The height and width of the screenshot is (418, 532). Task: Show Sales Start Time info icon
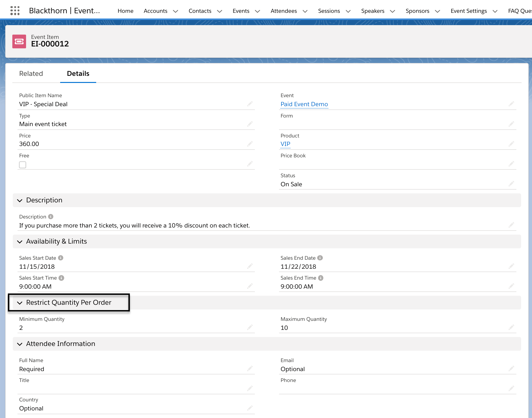click(x=61, y=278)
